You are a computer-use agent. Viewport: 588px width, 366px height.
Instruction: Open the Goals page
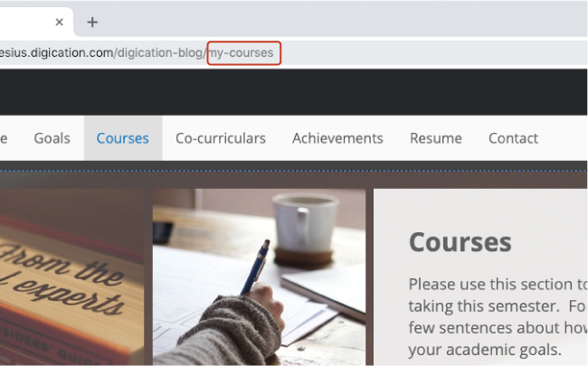click(52, 138)
